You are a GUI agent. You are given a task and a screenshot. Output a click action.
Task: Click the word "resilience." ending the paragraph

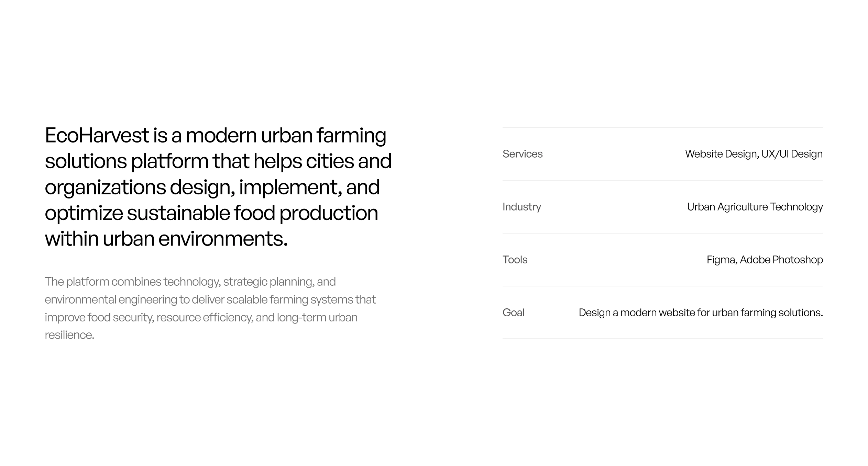click(x=69, y=335)
